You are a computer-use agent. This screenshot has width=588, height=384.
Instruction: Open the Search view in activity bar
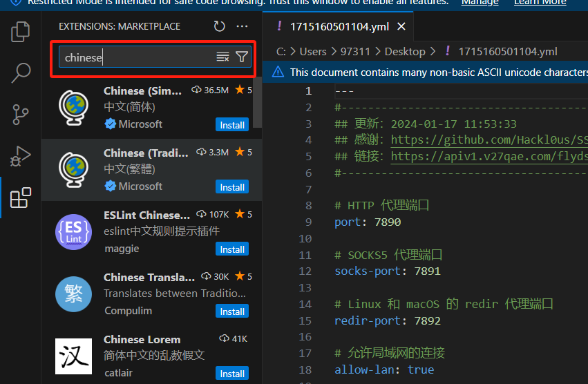[x=20, y=73]
